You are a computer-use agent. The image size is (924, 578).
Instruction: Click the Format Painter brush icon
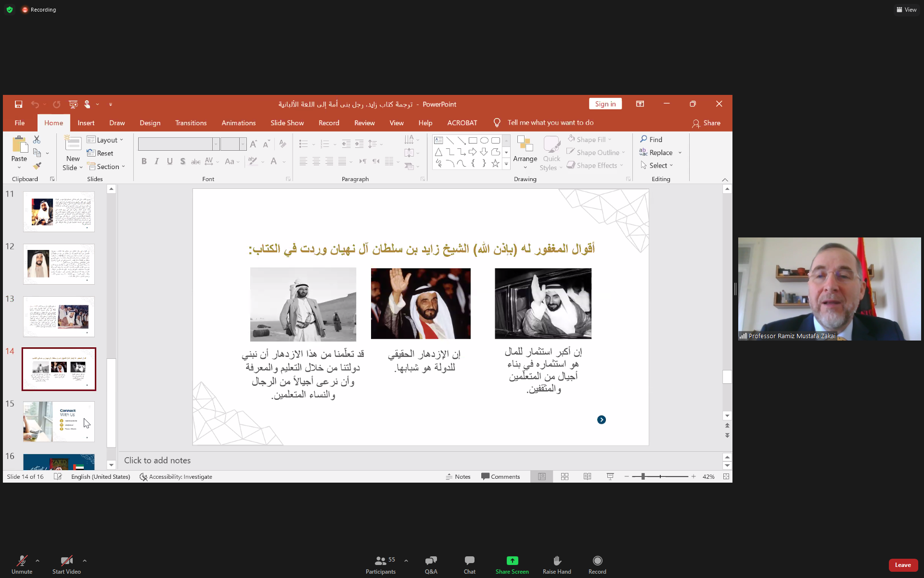click(x=37, y=166)
